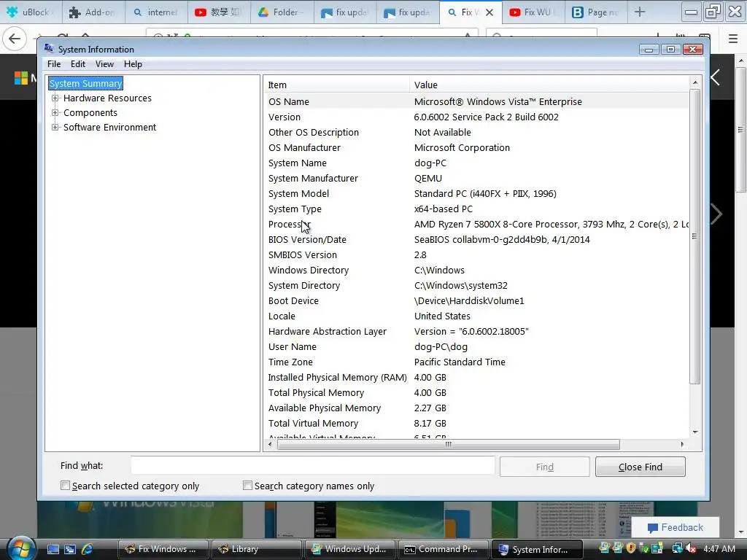
Task: Switch to the Folder Google Drive tab
Action: click(282, 12)
